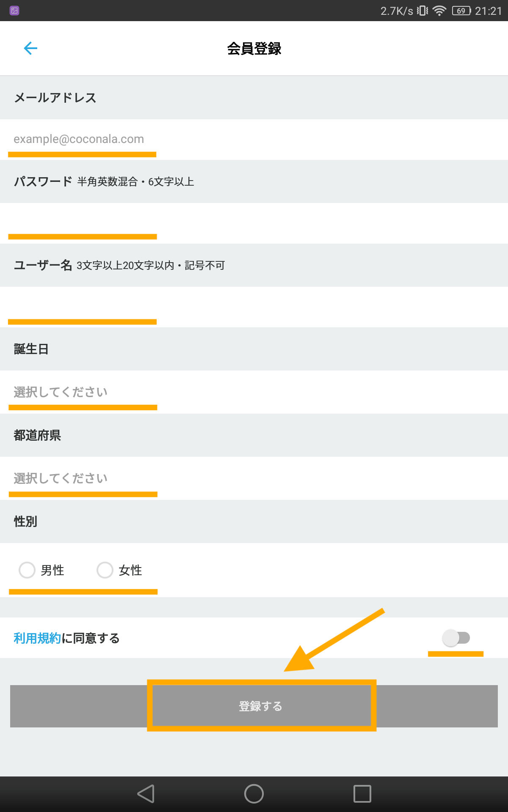Viewport: 508px width, 812px height.
Task: Tap the vibrate mode status icon
Action: click(x=422, y=11)
